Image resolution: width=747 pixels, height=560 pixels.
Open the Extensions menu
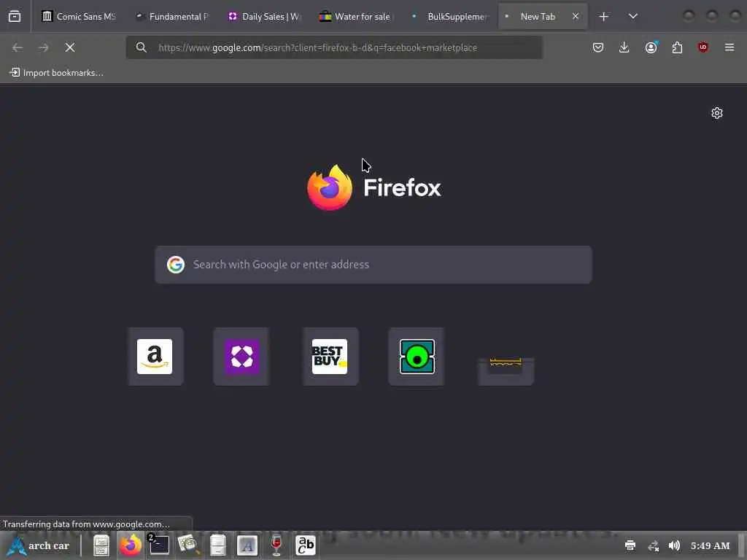(677, 47)
